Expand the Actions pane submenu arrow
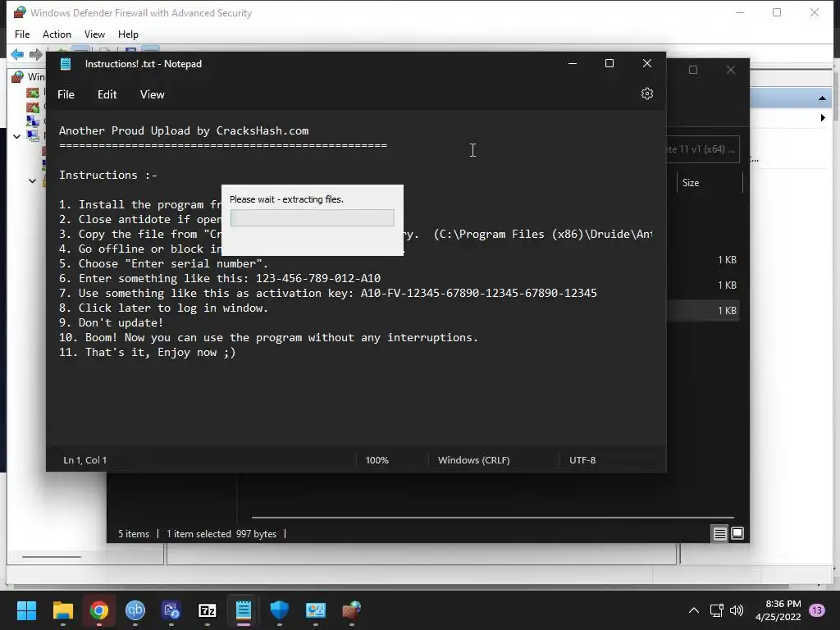The height and width of the screenshot is (630, 840). [823, 118]
